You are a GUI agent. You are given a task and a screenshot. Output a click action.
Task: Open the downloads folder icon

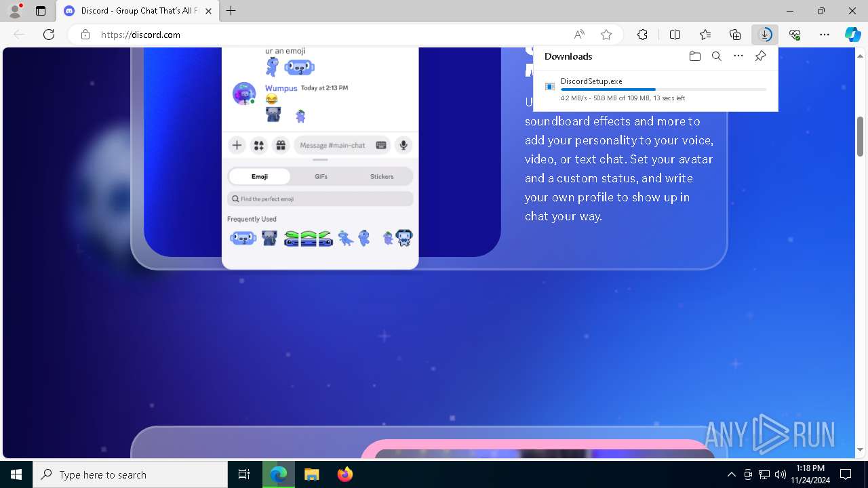(x=694, y=56)
